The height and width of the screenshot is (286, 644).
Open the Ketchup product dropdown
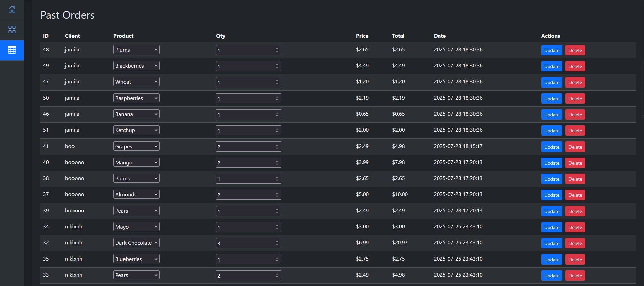tap(136, 130)
